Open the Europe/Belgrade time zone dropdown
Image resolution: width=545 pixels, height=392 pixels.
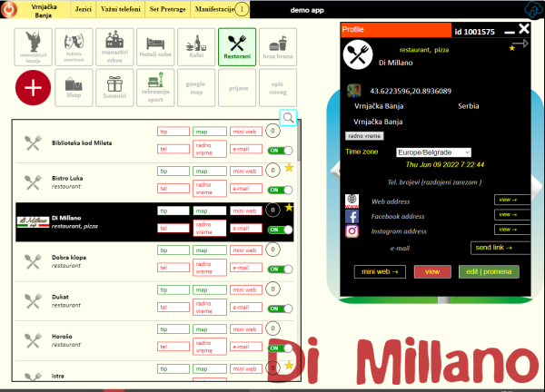pos(433,152)
